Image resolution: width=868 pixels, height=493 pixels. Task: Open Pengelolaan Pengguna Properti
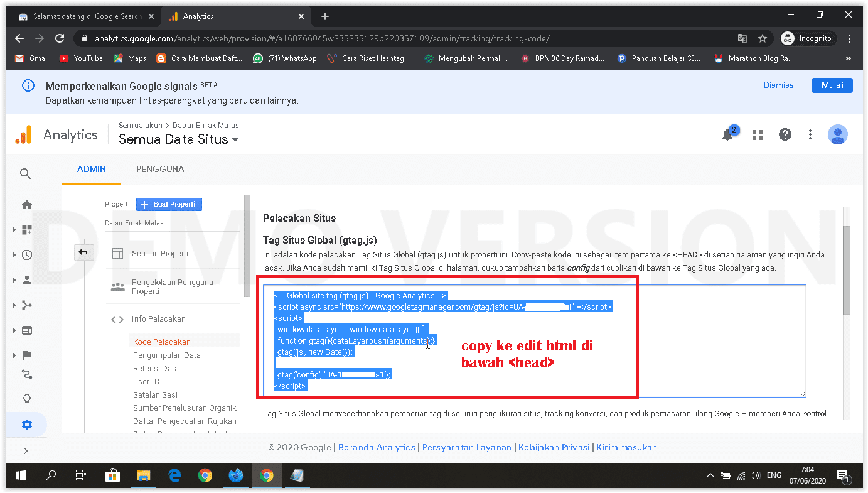[172, 286]
